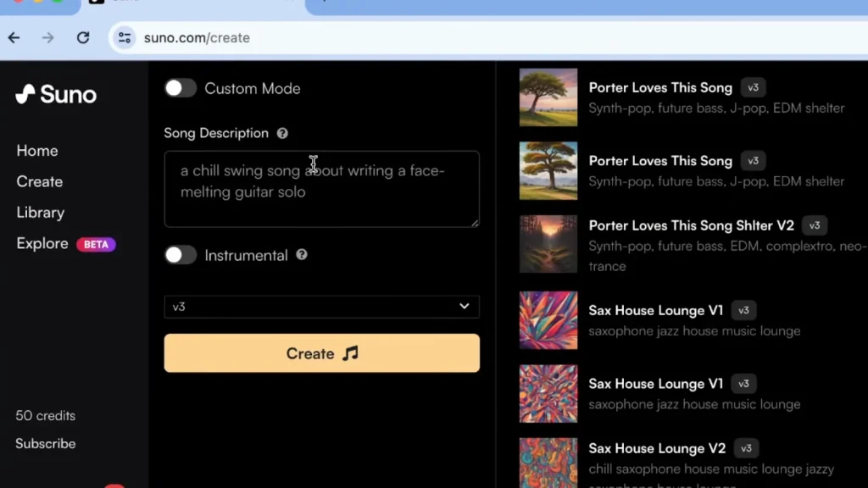The image size is (868, 488).
Task: Open first Sax House Lounge V1 thumbnail
Action: (x=548, y=320)
